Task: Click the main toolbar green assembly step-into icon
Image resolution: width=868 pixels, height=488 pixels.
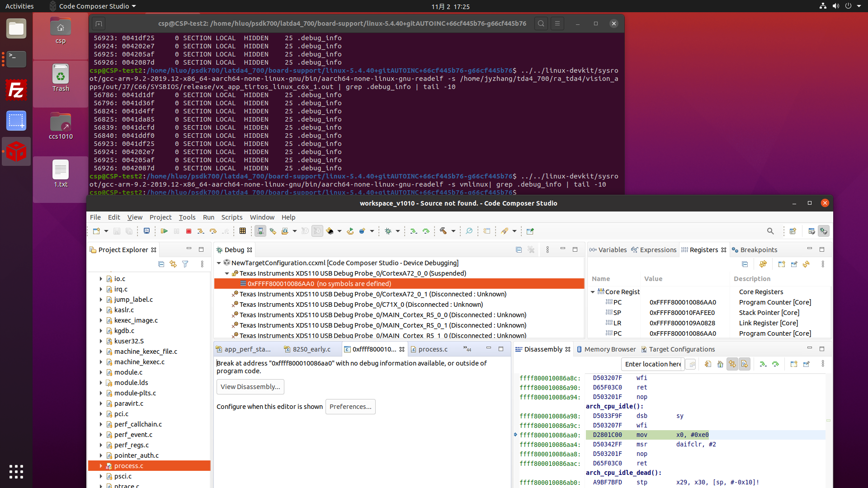Action: (413, 231)
